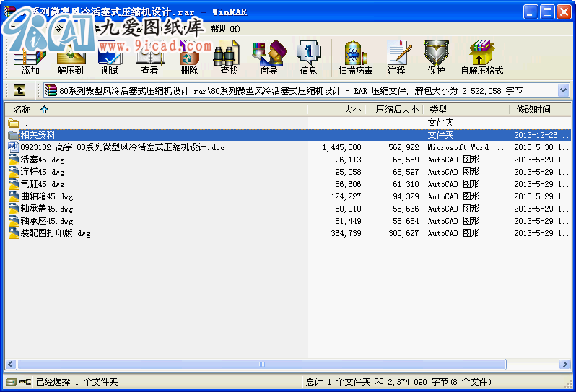Click status text 已经选择 1 个文件夹
This screenshot has width=576, height=392.
click(77, 382)
